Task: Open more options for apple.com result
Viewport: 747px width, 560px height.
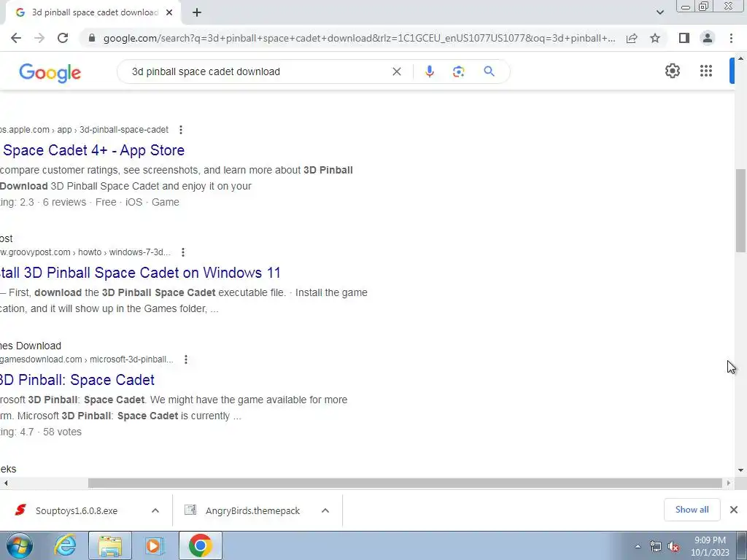Action: tap(181, 130)
